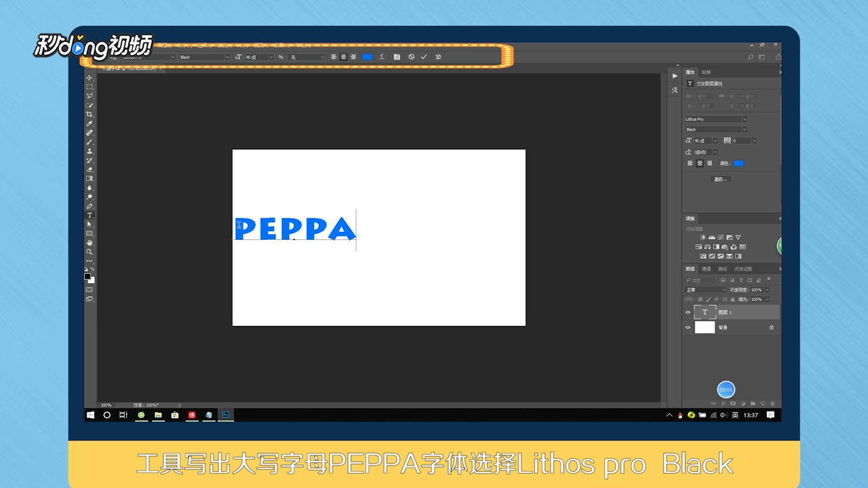Click the blue text color swatch in options bar
The image size is (868, 488).
(x=367, y=57)
